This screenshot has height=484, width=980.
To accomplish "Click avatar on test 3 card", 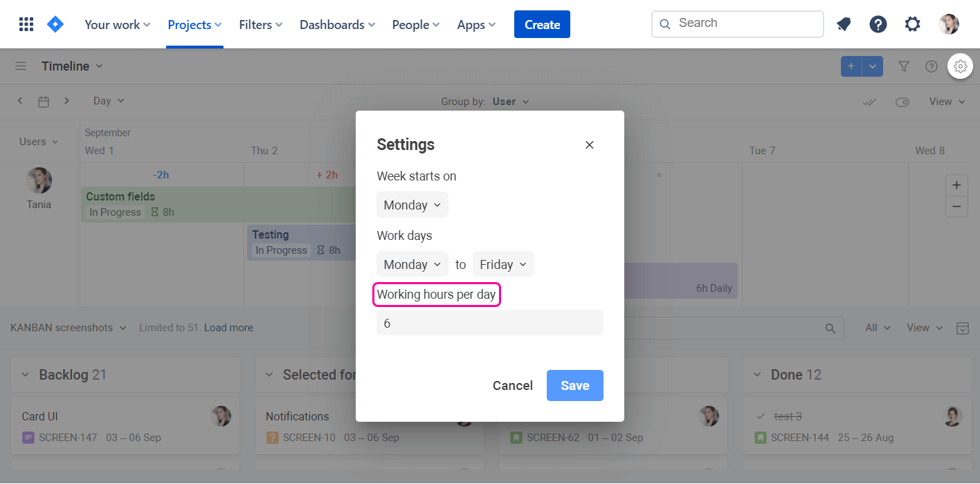I will pyautogui.click(x=953, y=416).
